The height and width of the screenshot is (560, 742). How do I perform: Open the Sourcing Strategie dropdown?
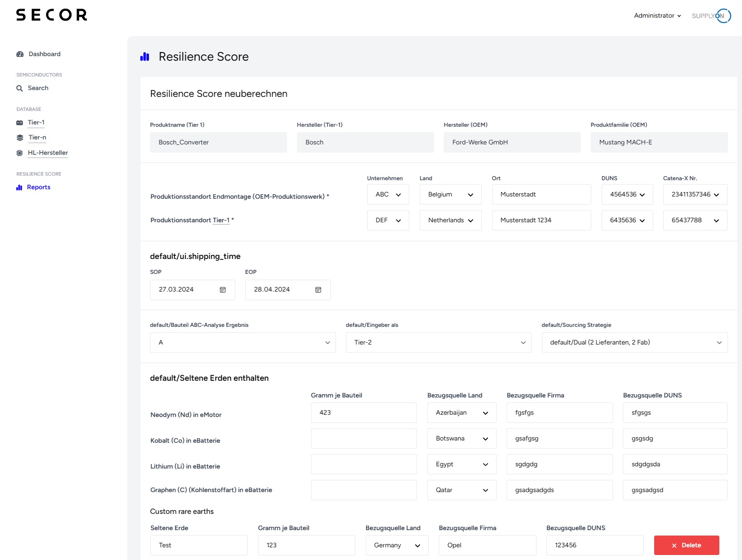[x=635, y=343]
